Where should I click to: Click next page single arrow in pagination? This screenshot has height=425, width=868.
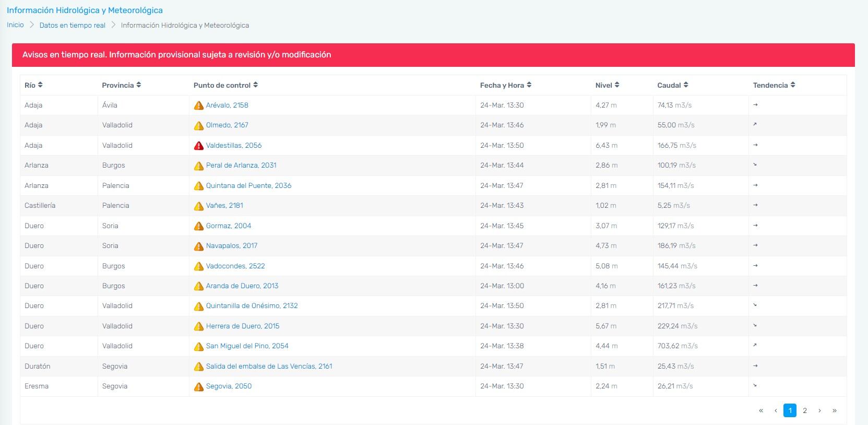point(819,410)
